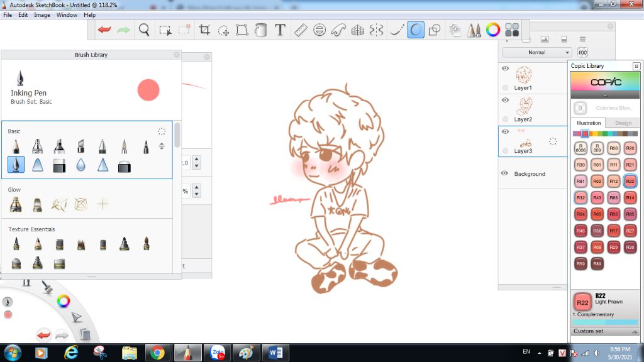Pick the R24 Copic color
Image resolution: width=644 pixels, height=362 pixels.
click(580, 214)
